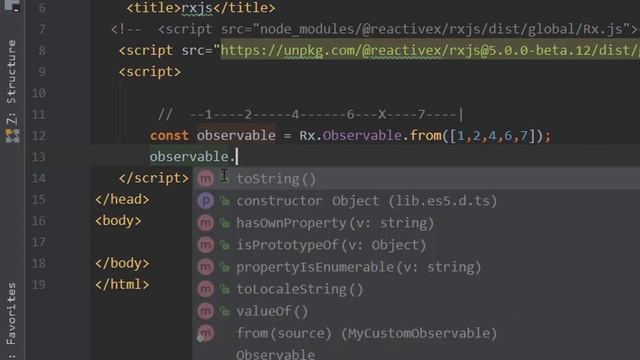Select from(source) MyCustomObservable suggestion
This screenshot has height=360, width=640.
pyautogui.click(x=416, y=333)
